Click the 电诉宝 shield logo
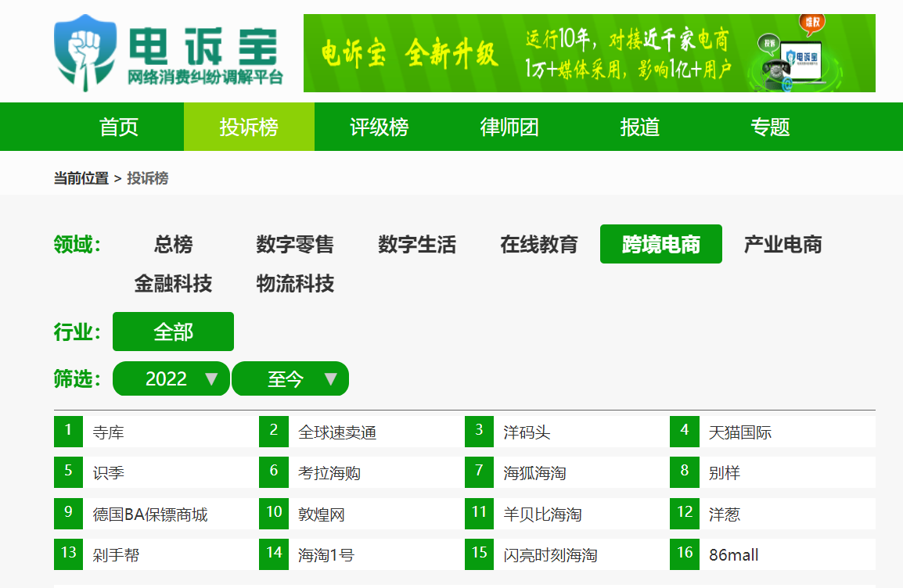 (85, 52)
